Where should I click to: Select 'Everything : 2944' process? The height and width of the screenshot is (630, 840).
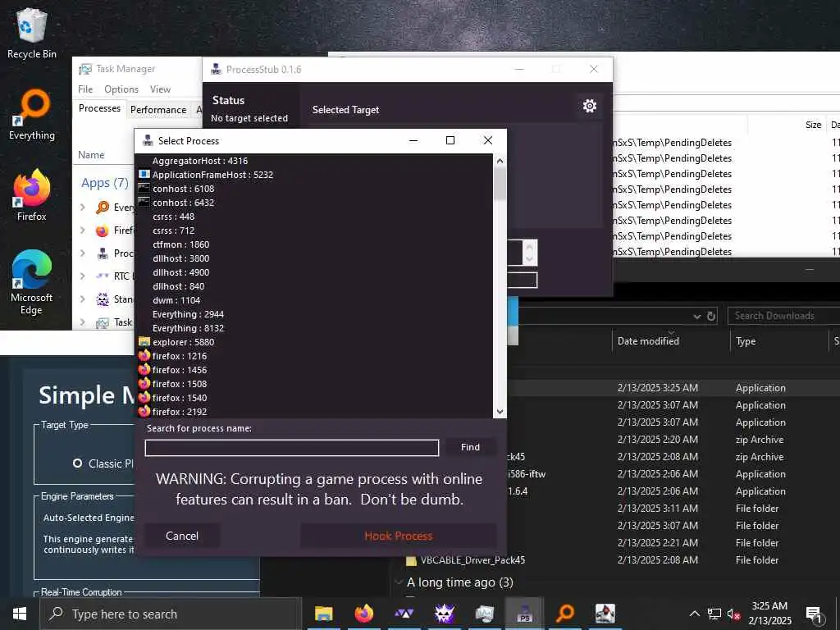(188, 314)
